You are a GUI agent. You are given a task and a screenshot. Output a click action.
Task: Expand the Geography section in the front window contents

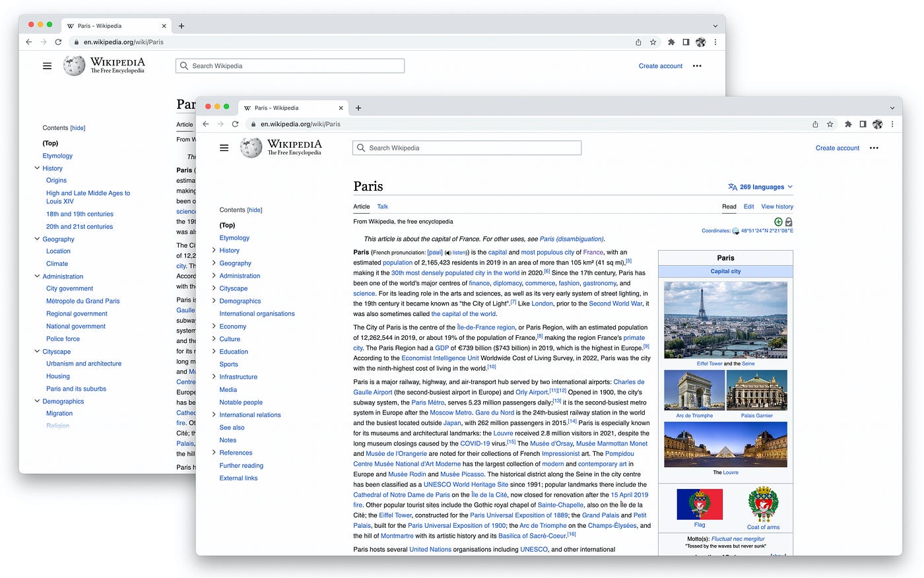pyautogui.click(x=214, y=263)
